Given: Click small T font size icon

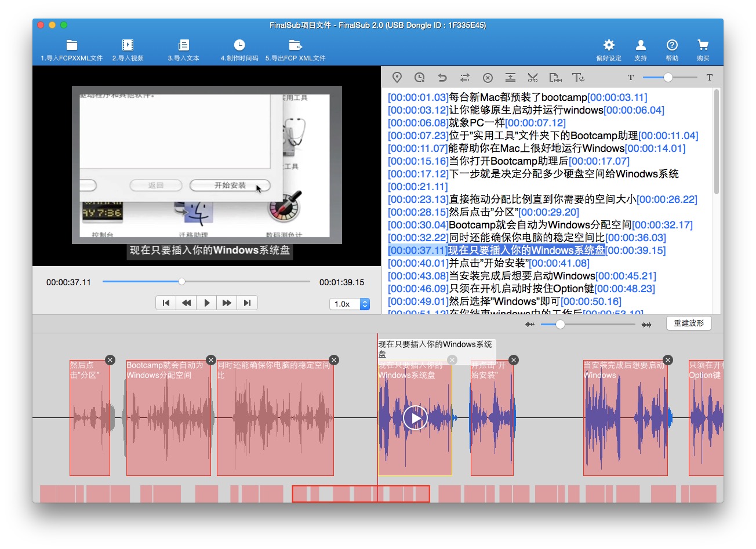Looking at the screenshot, I should click(x=631, y=77).
